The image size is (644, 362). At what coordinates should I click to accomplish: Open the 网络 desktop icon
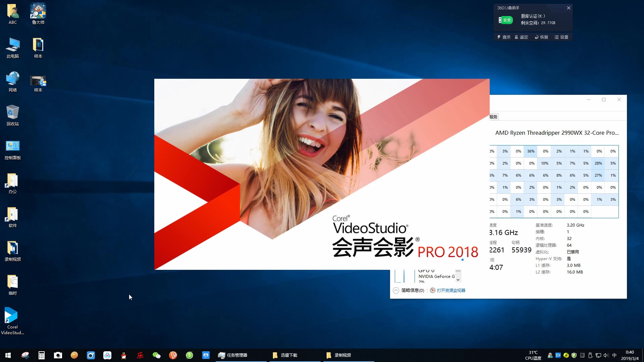click(x=13, y=82)
